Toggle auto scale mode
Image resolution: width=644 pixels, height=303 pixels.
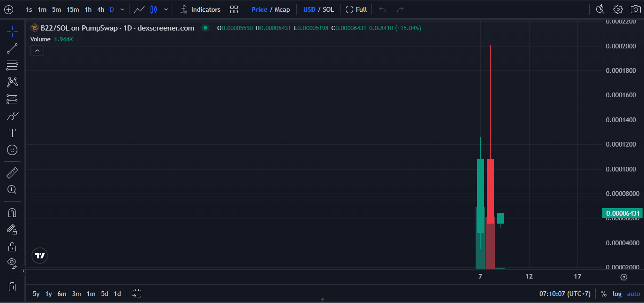point(633,294)
